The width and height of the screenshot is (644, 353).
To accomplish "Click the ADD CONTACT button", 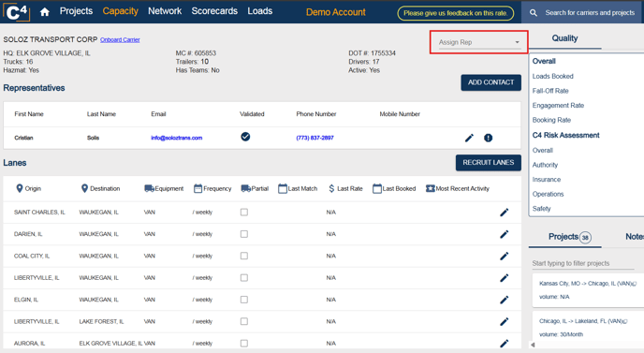I will tap(490, 82).
